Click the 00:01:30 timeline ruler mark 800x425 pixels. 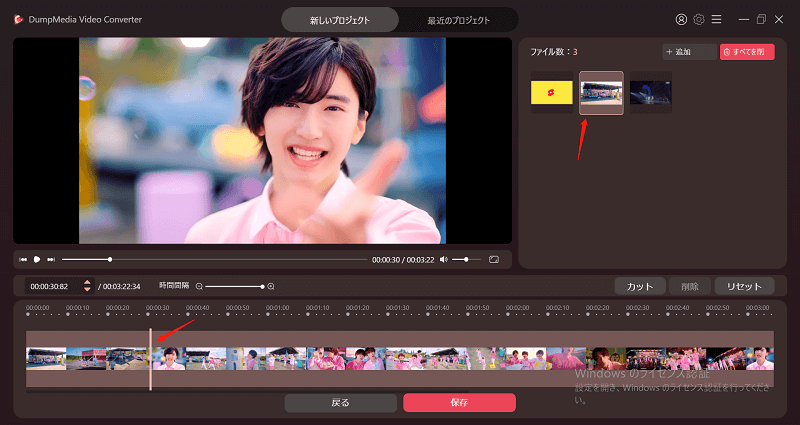[397, 308]
